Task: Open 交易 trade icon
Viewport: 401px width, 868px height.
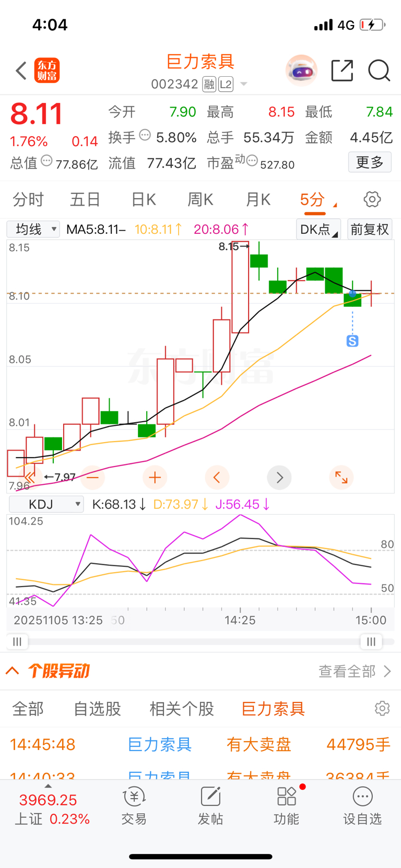Action: point(134,806)
